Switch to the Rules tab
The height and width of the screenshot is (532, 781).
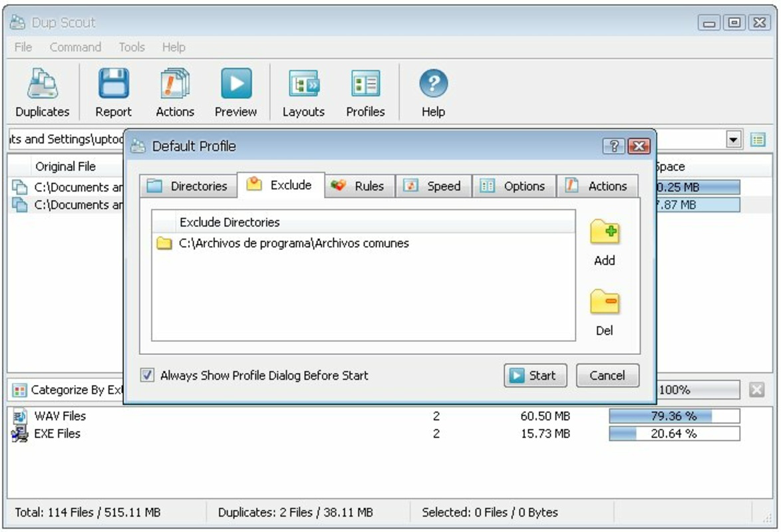(x=359, y=186)
